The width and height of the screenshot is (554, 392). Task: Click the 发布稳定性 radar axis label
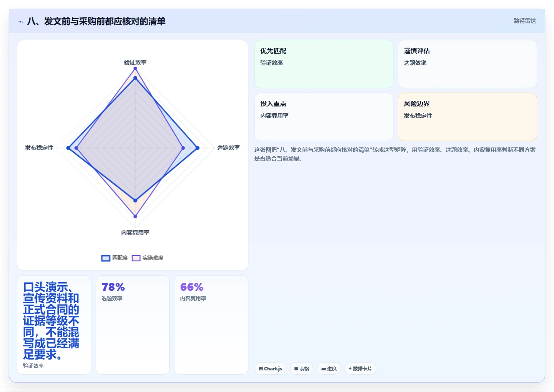39,148
